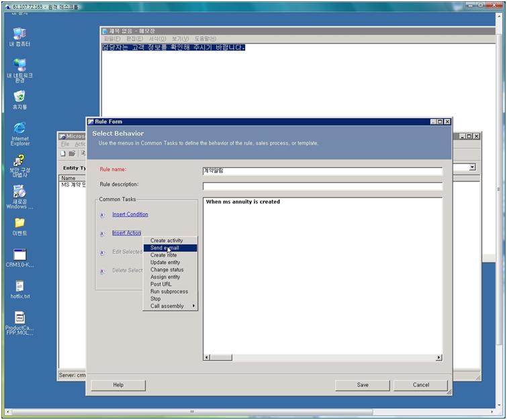
Task: Click the arrow icon beside Delete Selected
Action: click(103, 271)
